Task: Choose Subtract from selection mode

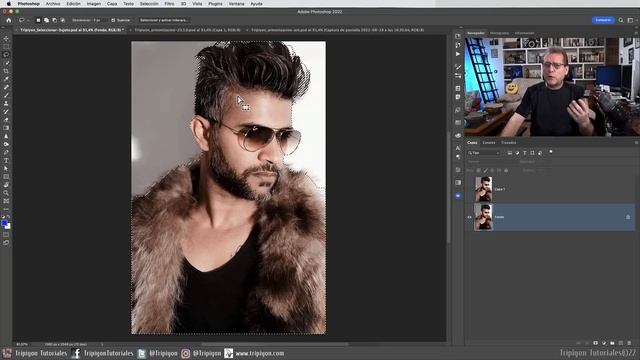Action: [x=55, y=20]
